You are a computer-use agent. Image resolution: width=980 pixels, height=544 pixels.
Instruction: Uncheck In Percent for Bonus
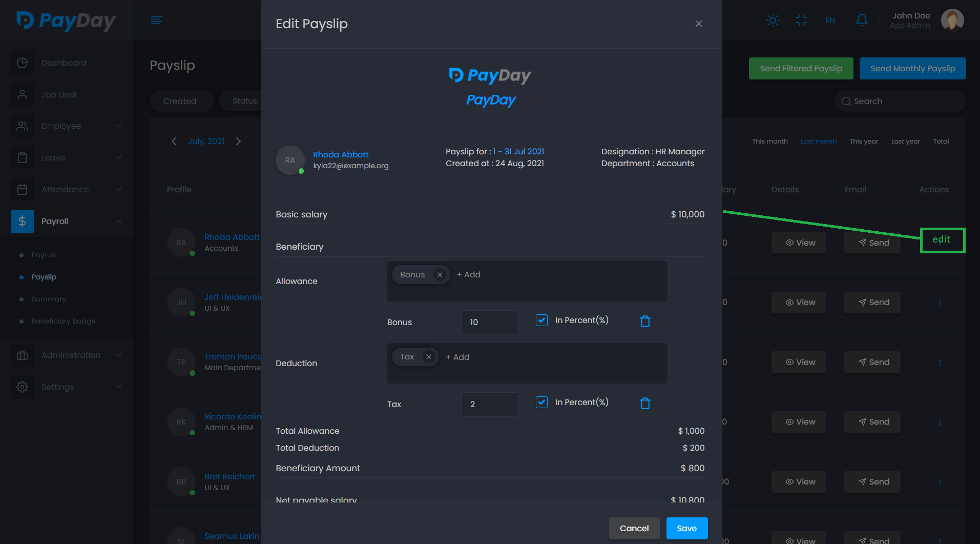pos(541,320)
